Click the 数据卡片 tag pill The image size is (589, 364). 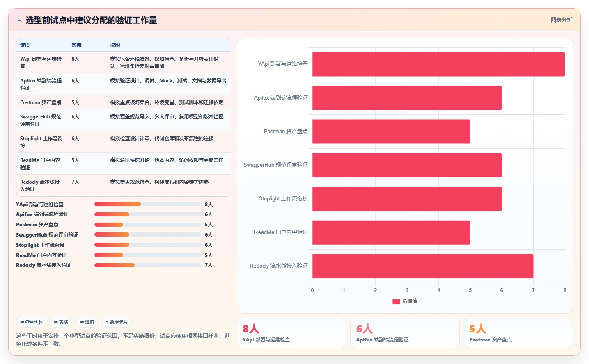tap(117, 322)
